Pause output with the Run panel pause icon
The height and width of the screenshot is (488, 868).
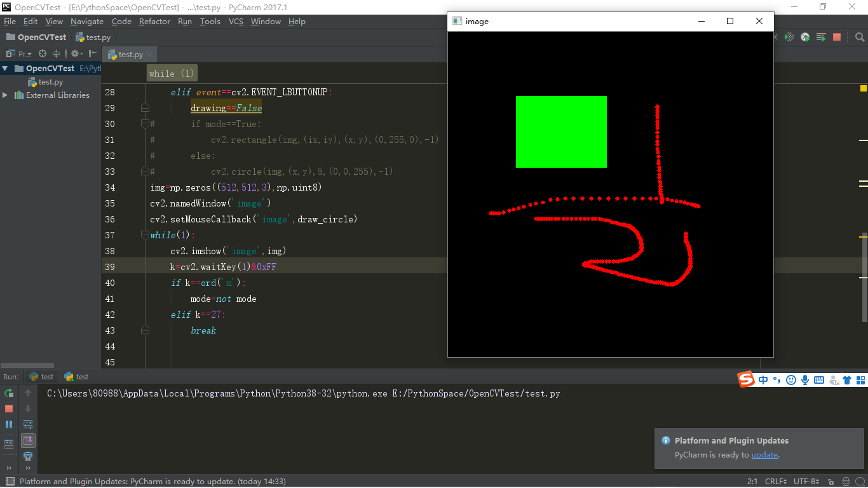coord(9,424)
